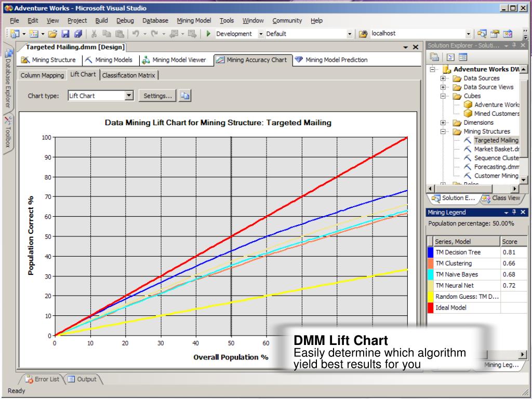Open the Column Mapping sub-tab
This screenshot has height=399, width=532.
point(42,75)
